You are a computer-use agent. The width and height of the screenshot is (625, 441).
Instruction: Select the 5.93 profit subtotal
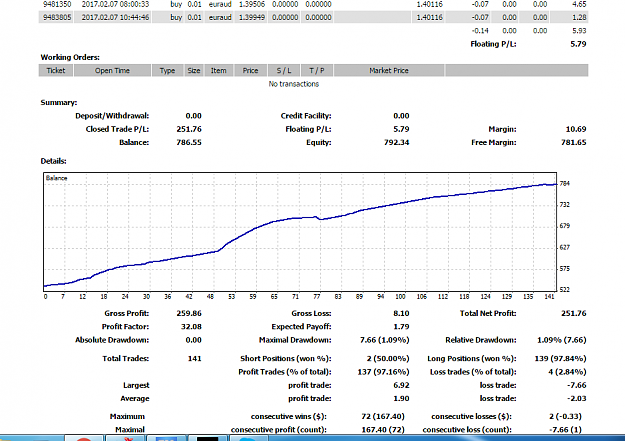(x=579, y=31)
